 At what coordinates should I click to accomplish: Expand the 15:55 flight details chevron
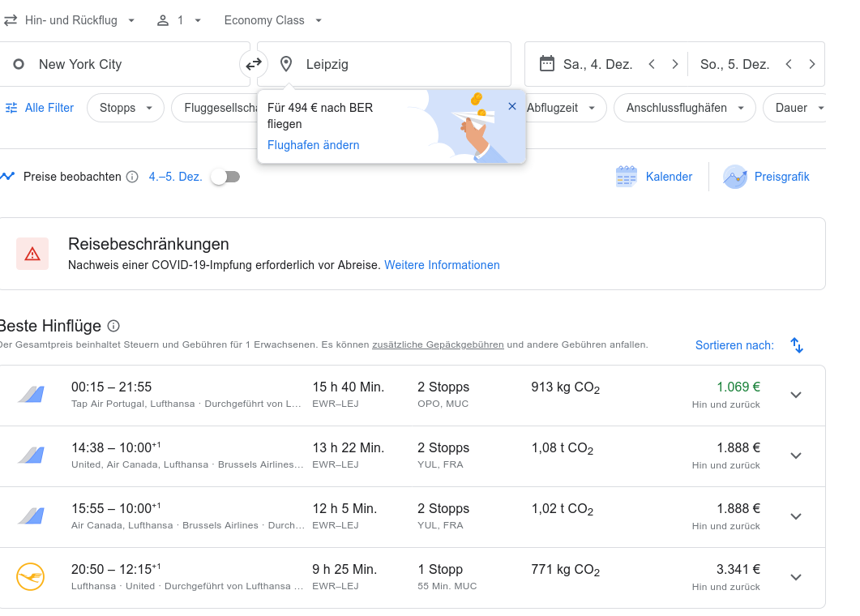tap(796, 517)
